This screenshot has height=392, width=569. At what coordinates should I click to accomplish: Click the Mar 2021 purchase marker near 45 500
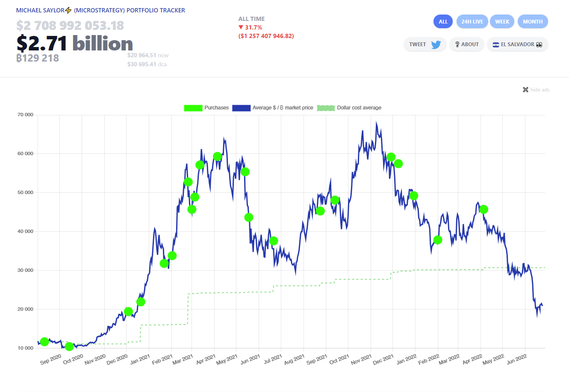click(x=192, y=209)
